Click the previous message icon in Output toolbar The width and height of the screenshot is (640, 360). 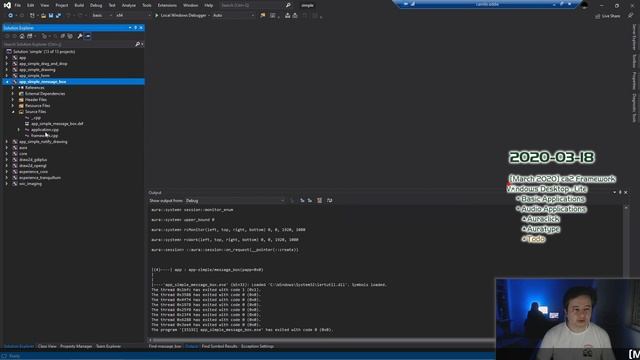click(302, 200)
